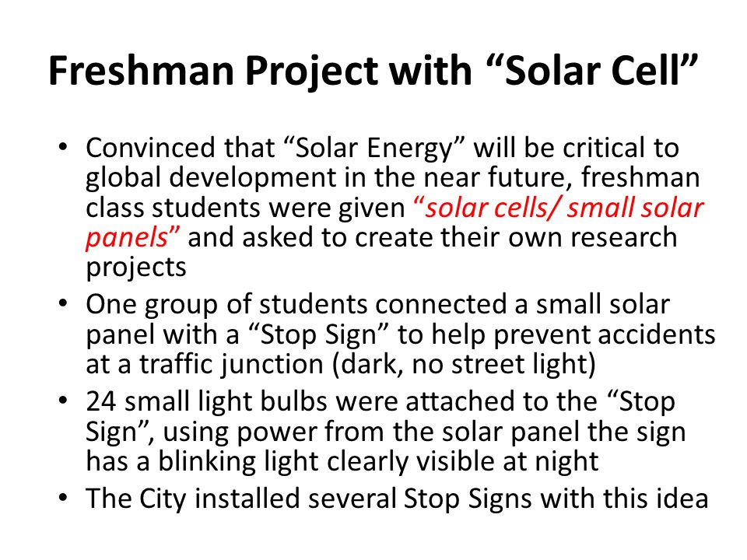Click the number "24" in third bullet
The width and height of the screenshot is (747, 560).
click(101, 401)
